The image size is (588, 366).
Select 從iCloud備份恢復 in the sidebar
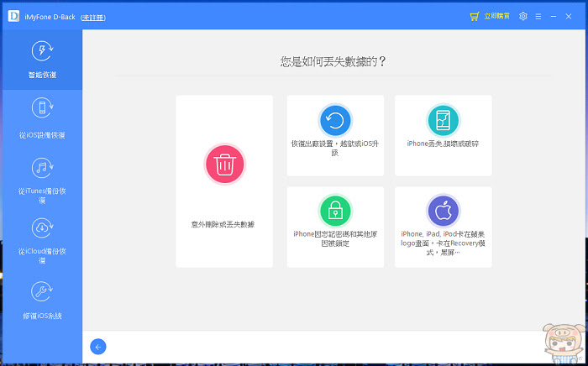(x=42, y=241)
